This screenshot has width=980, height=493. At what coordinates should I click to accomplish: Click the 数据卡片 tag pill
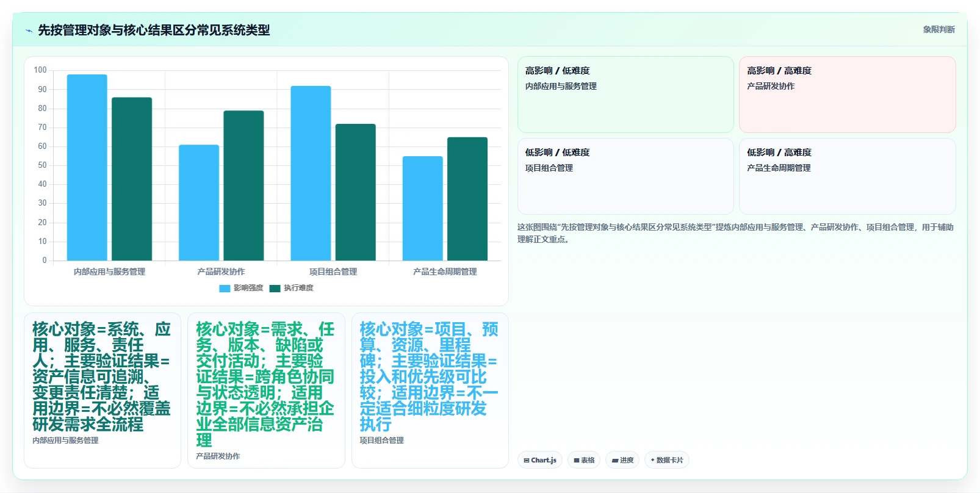tap(667, 460)
